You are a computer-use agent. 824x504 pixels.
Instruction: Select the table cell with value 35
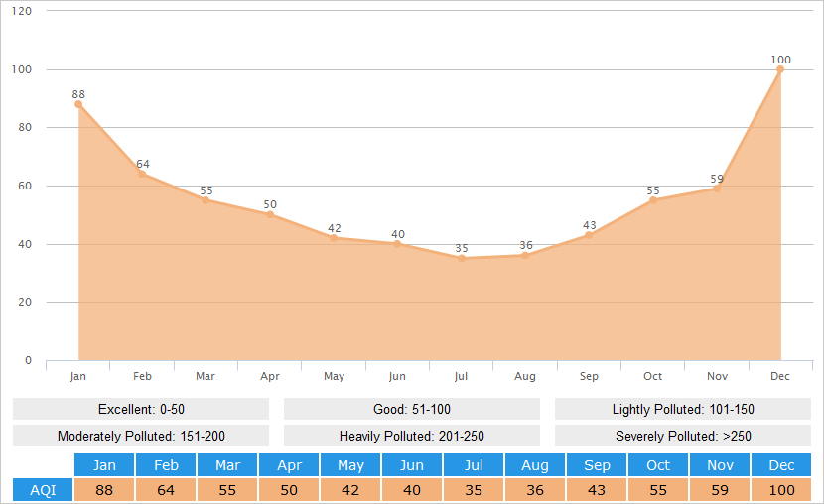point(474,490)
